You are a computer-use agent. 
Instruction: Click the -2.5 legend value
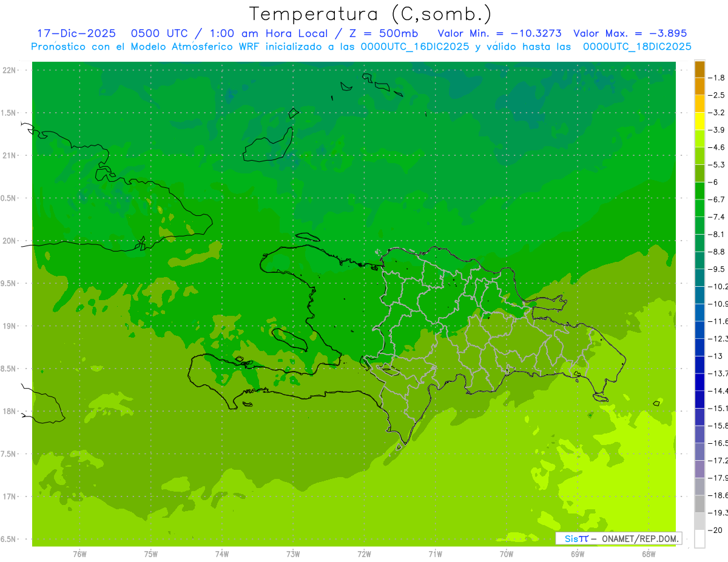click(x=718, y=95)
